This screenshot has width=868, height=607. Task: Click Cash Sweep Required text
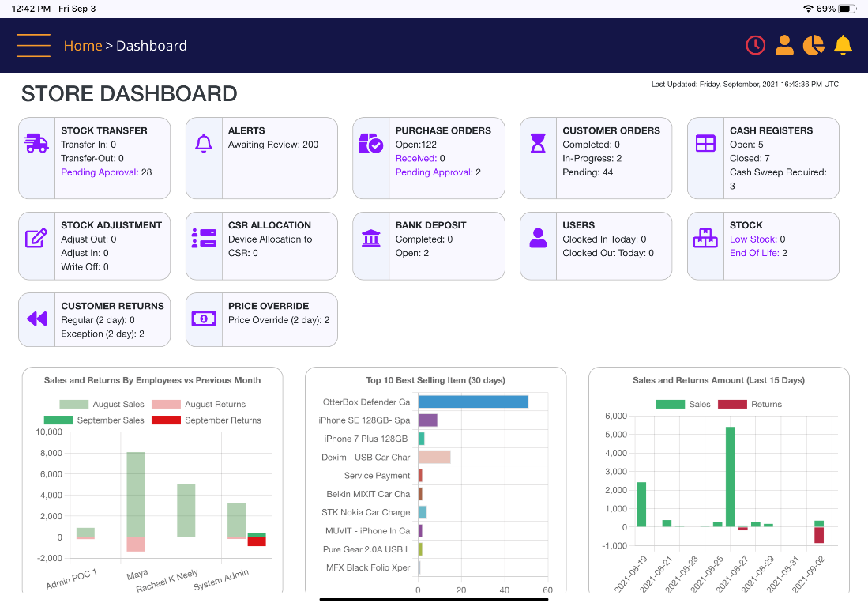[778, 179]
